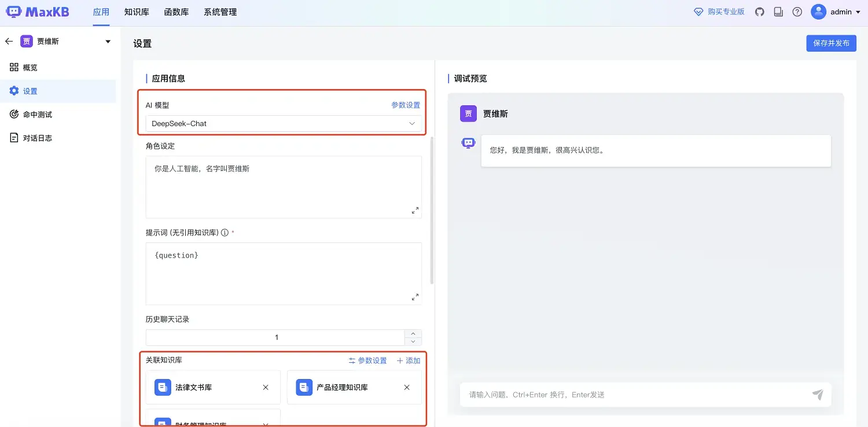Viewport: 868px width, 427px height.
Task: Open 关联知识库 参数设置 sliders icon
Action: (352, 360)
